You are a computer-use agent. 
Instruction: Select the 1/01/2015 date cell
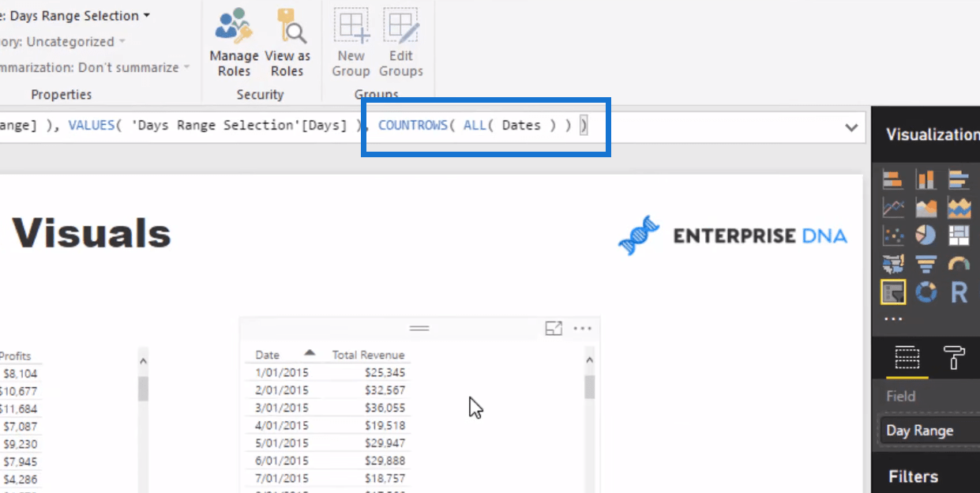[x=282, y=373]
